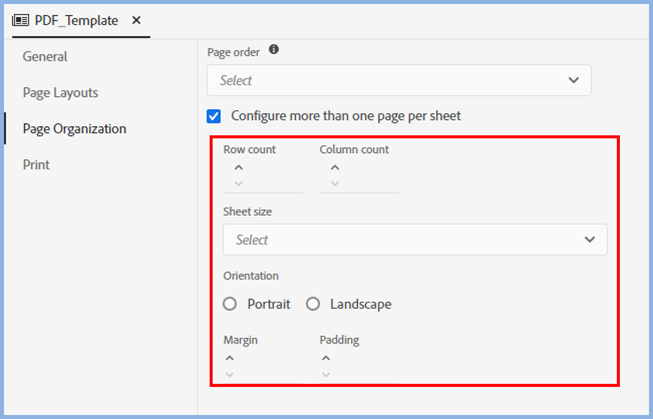The width and height of the screenshot is (653, 419).
Task: Increase the Row count value
Action: click(238, 168)
